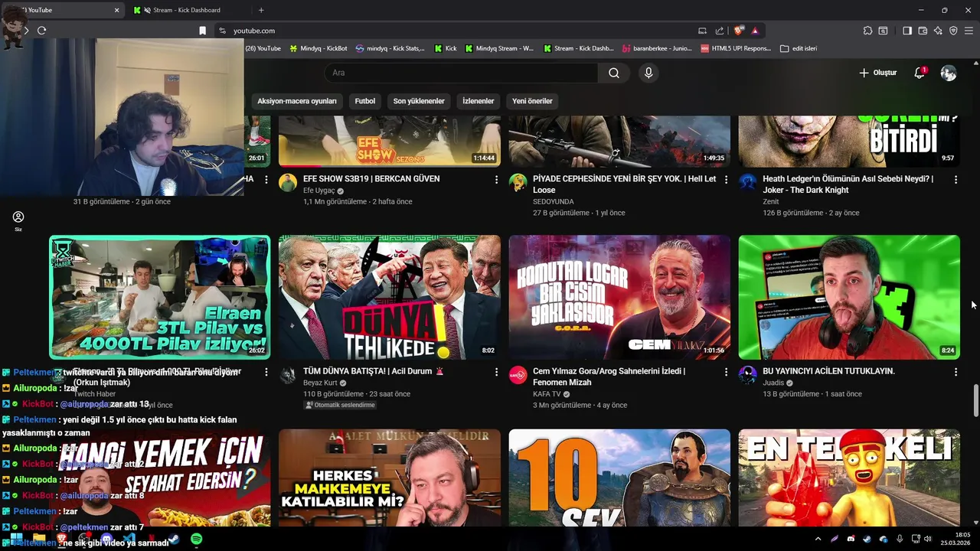Open the SEDOYUNDA channel avatar
The width and height of the screenshot is (980, 551).
(x=518, y=182)
